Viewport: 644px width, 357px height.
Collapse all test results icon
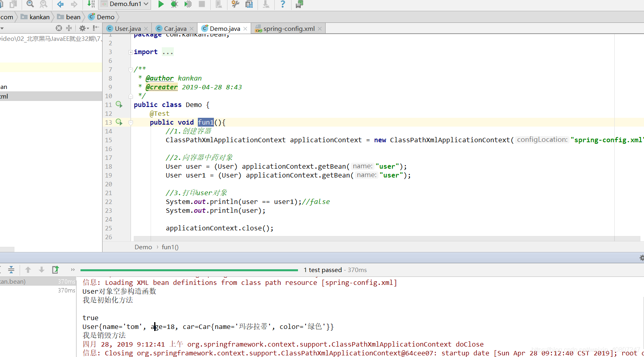click(11, 270)
